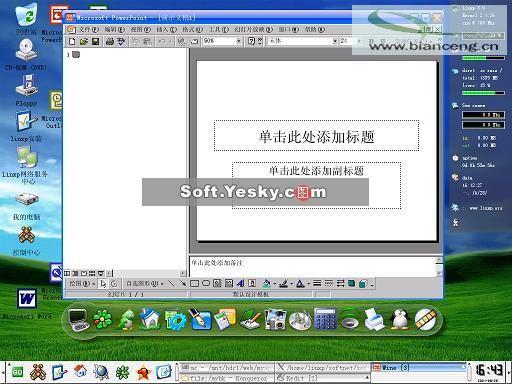Switch to Normal view using the bottom-left view button
This screenshot has height=384, width=512.
tap(67, 273)
